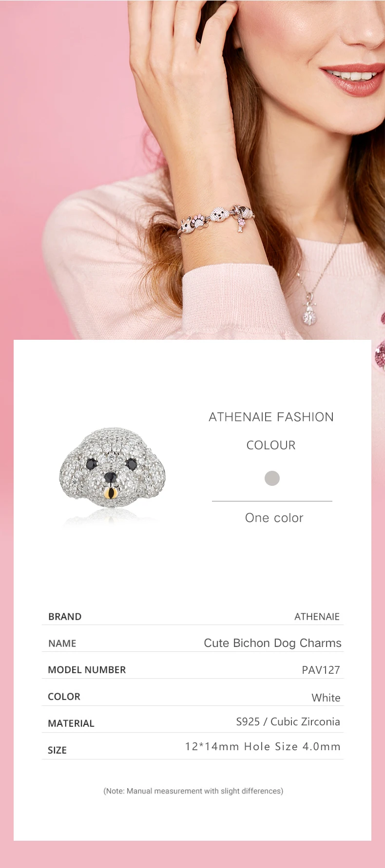Click the White color value
385x868 pixels.
click(326, 698)
